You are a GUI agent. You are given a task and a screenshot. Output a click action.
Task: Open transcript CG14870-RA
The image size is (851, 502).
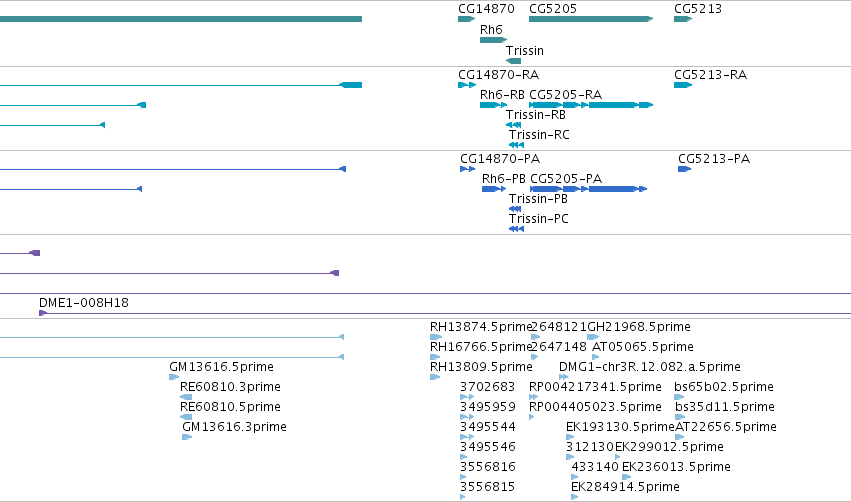point(498,75)
